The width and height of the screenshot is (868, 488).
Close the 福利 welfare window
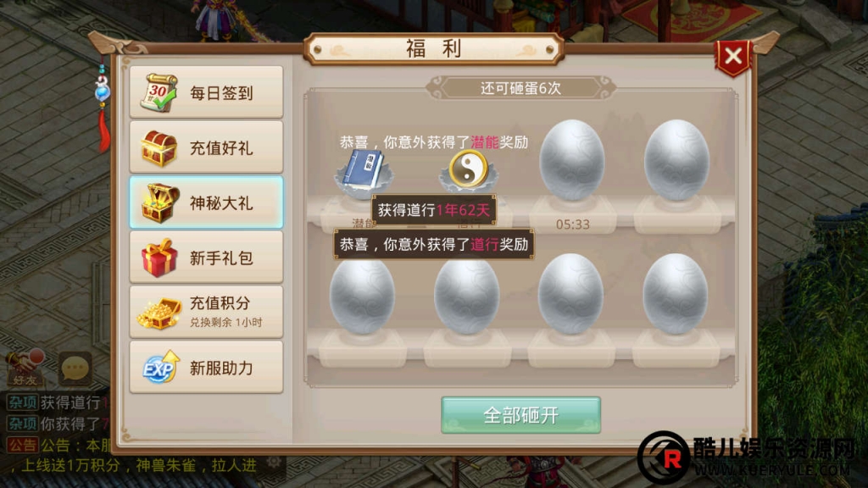pos(733,57)
